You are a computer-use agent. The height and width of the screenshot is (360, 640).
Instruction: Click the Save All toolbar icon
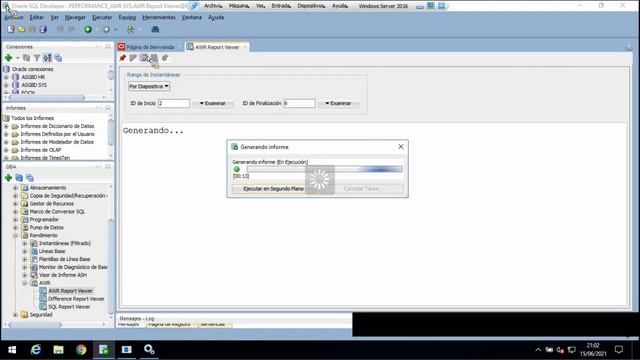(x=43, y=29)
